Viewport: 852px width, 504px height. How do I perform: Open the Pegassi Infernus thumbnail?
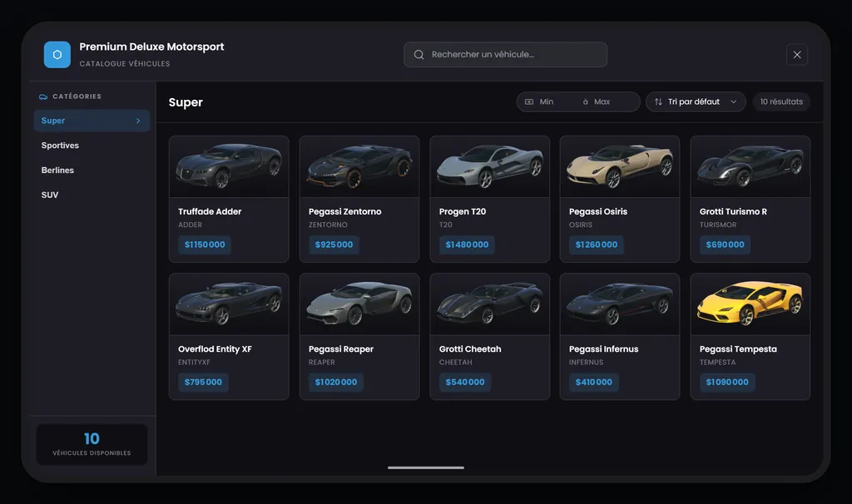tap(619, 304)
